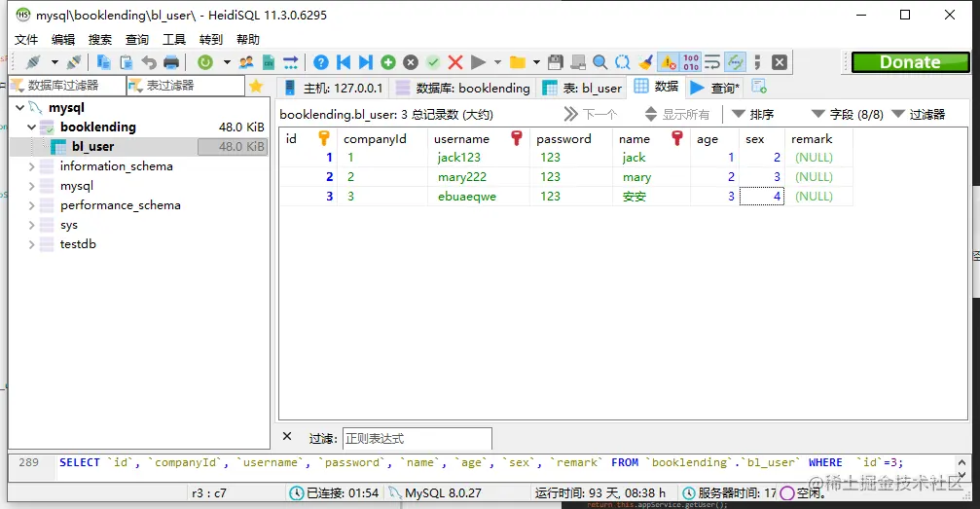Click the magnifier Find text icon

pos(600,62)
